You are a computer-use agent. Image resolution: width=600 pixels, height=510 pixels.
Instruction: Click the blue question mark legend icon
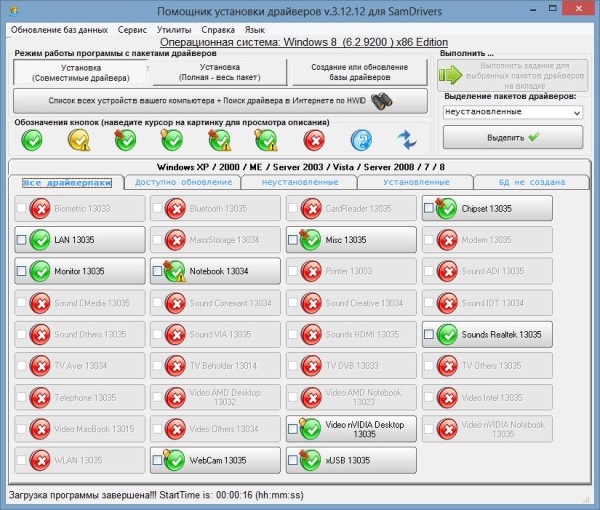click(360, 140)
